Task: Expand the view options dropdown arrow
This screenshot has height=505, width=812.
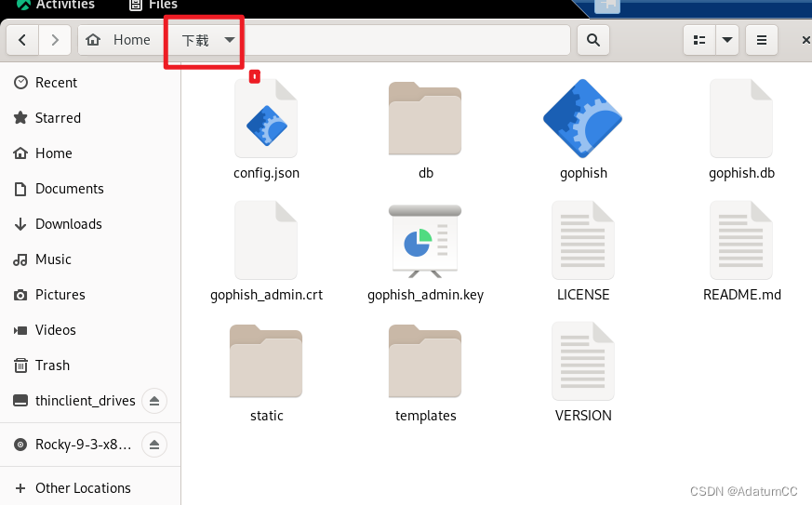Action: pos(727,40)
